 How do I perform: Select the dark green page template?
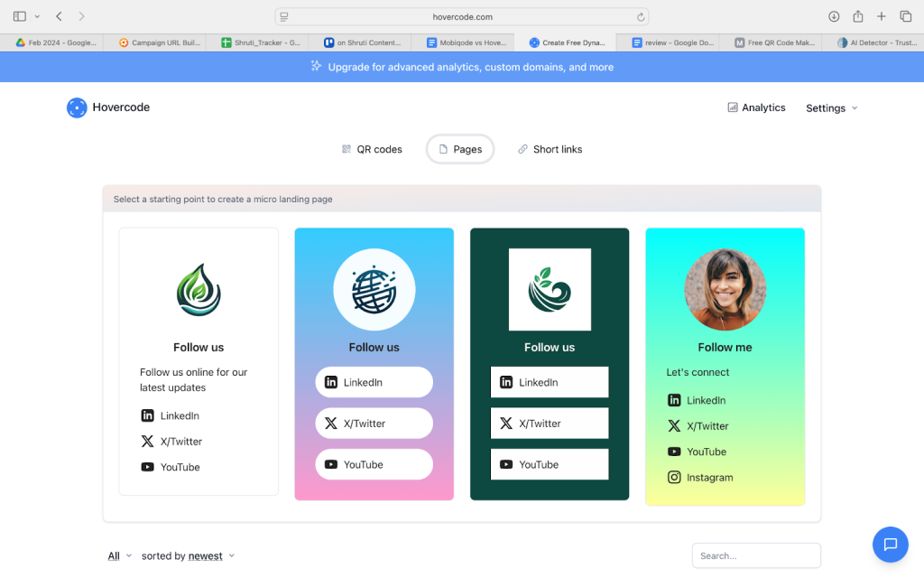tap(550, 364)
